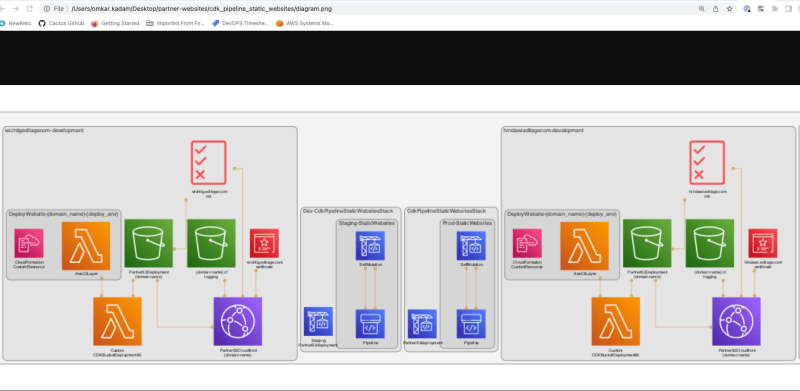Screen dimensions: 800x391
Task: Click PartnerS3Deployment bucket in hindawieditagecom group
Action: point(647,243)
